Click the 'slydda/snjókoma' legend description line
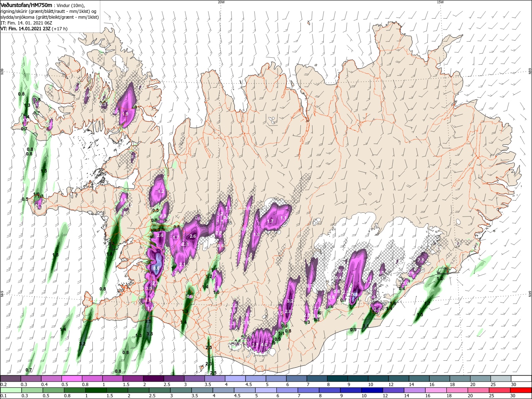 [49, 17]
